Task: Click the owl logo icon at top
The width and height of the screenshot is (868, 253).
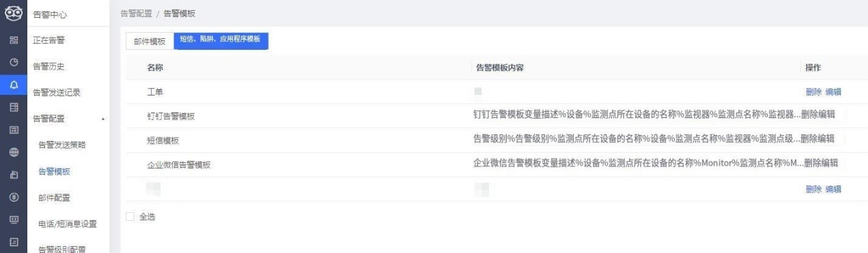Action: pyautogui.click(x=13, y=13)
